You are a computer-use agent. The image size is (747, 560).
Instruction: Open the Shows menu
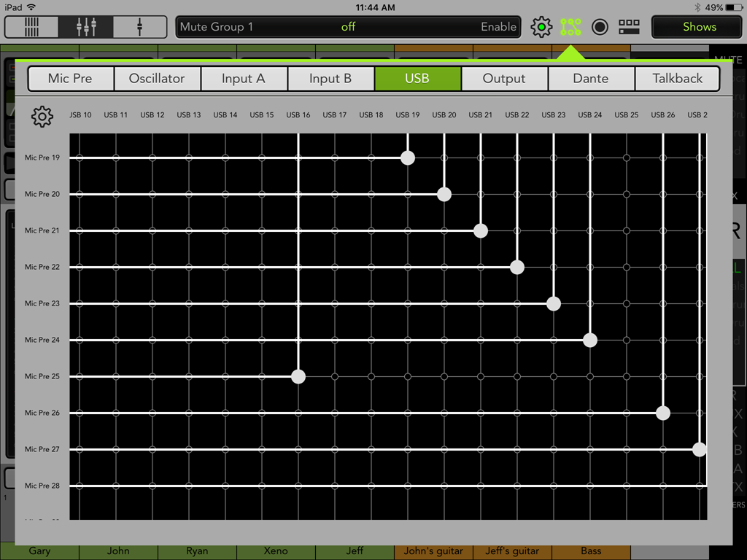tap(698, 27)
